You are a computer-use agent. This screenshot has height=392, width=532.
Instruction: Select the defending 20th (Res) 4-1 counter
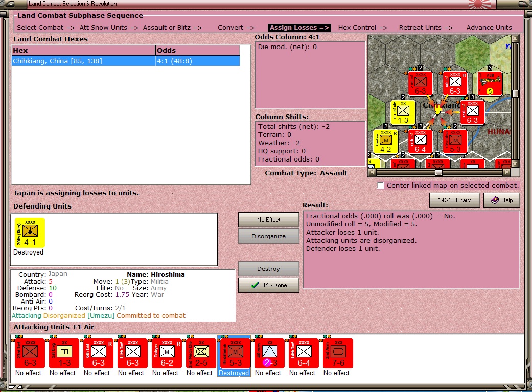(x=30, y=233)
